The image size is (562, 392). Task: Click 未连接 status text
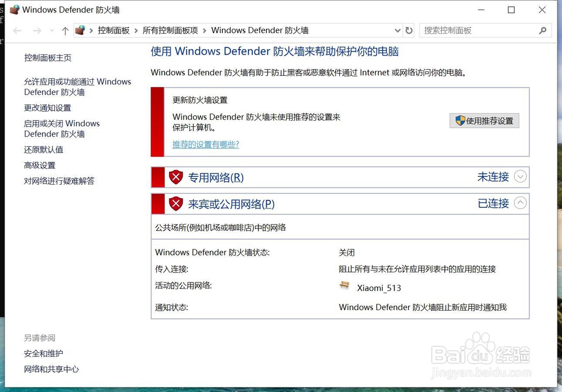coord(493,177)
